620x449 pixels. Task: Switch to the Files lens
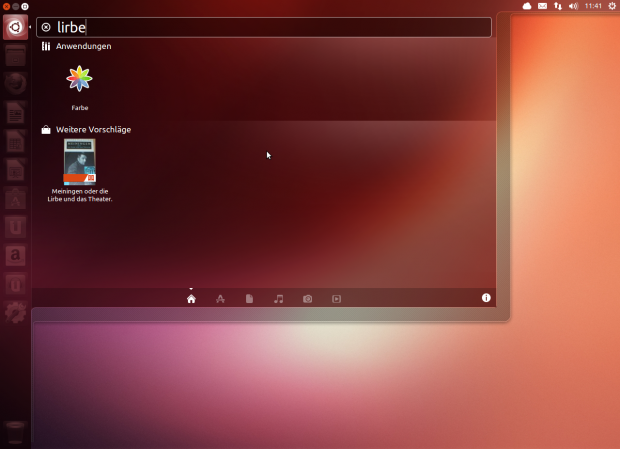pos(249,299)
